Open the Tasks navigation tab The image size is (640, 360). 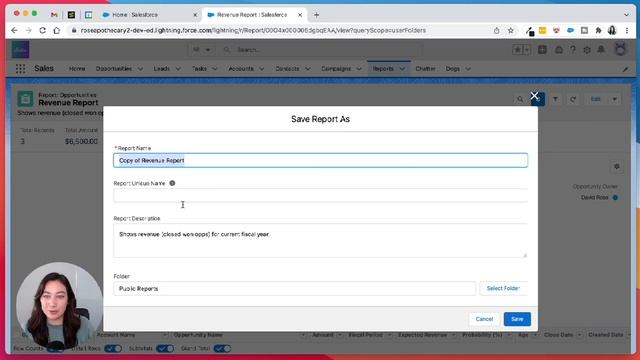click(x=199, y=69)
